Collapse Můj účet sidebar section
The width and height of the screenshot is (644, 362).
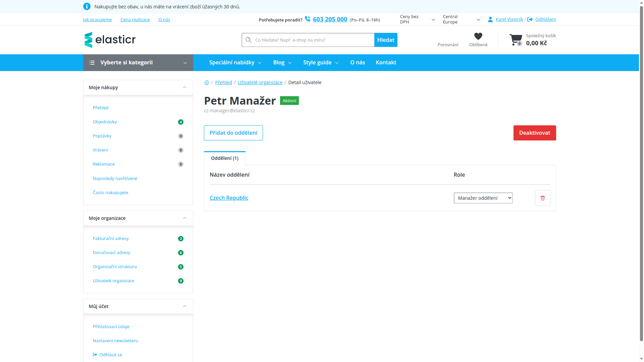coord(138,306)
